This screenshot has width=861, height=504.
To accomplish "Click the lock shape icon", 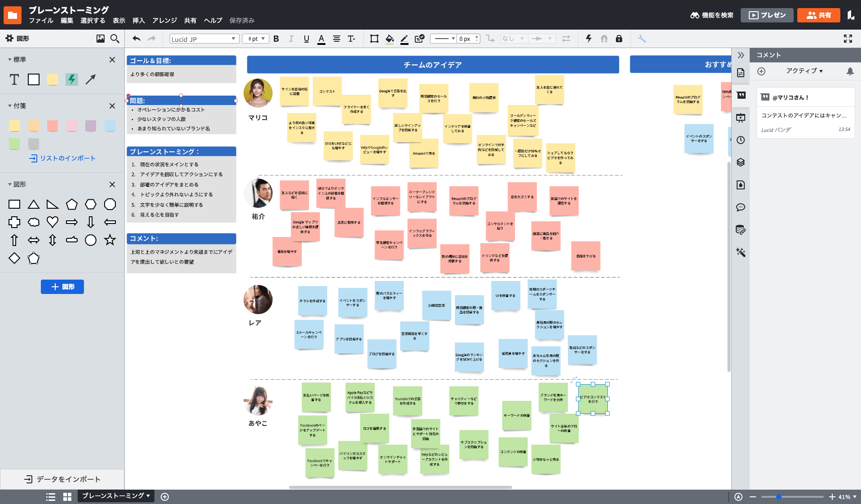I will tap(619, 39).
